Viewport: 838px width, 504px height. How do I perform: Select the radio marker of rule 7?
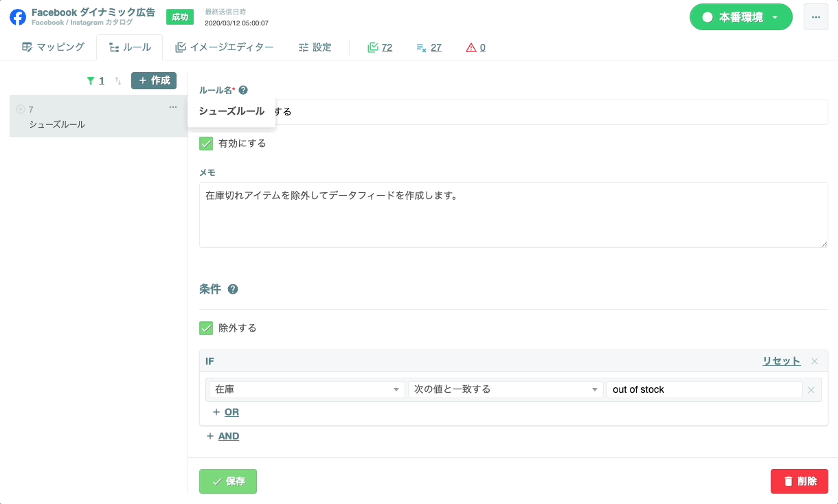tap(21, 109)
